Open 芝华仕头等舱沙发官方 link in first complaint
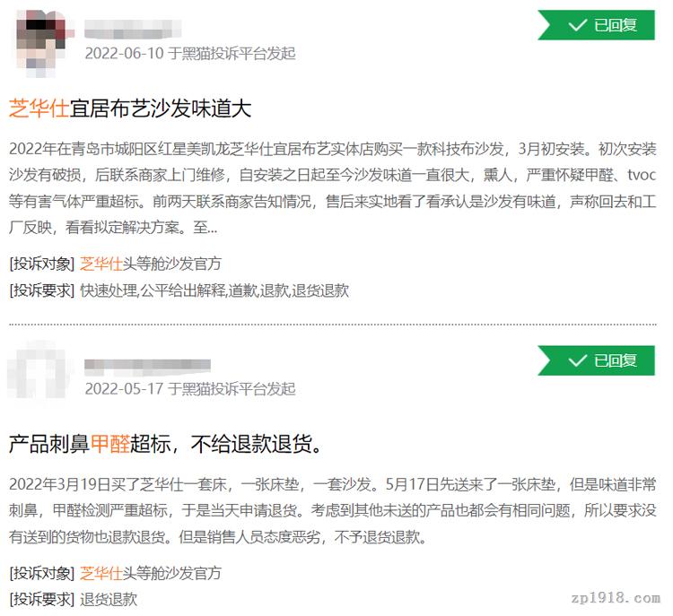673x616 pixels. coord(151,264)
